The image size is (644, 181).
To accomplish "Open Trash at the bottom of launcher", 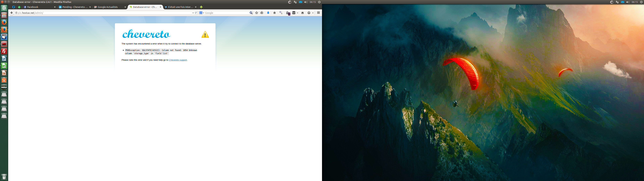I will pyautogui.click(x=4, y=177).
